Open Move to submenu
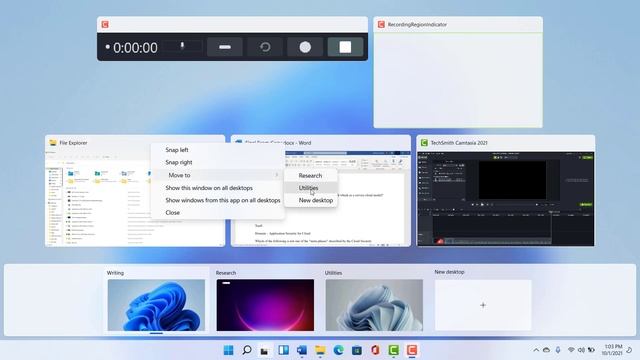The width and height of the screenshot is (640, 360). tap(218, 175)
